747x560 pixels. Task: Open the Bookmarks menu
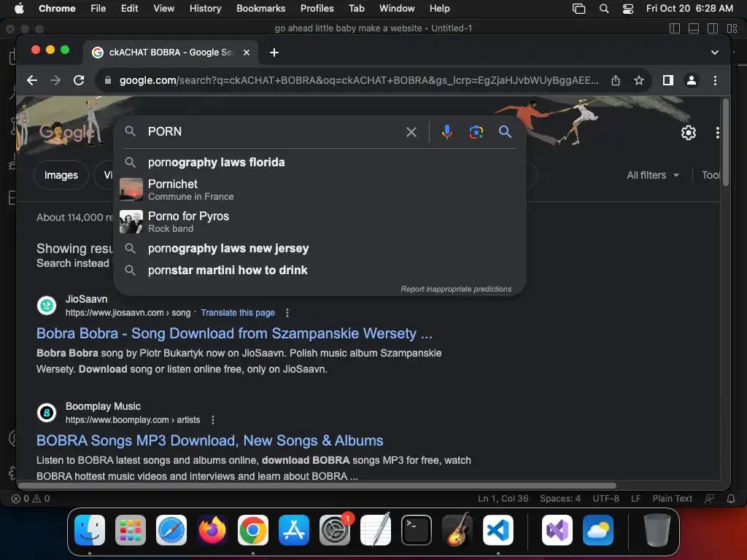click(260, 8)
